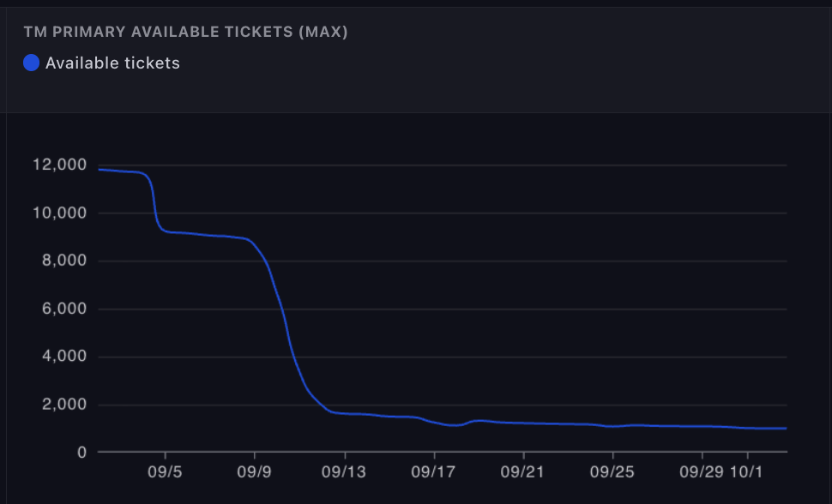
Task: Click the 10/1 x-axis label
Action: pyautogui.click(x=747, y=471)
